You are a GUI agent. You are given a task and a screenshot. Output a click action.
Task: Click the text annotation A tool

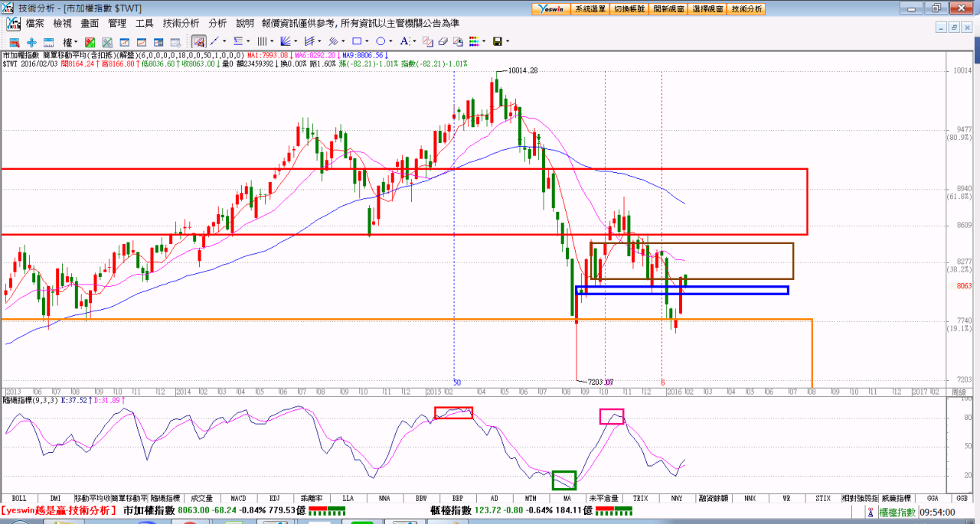click(x=405, y=41)
